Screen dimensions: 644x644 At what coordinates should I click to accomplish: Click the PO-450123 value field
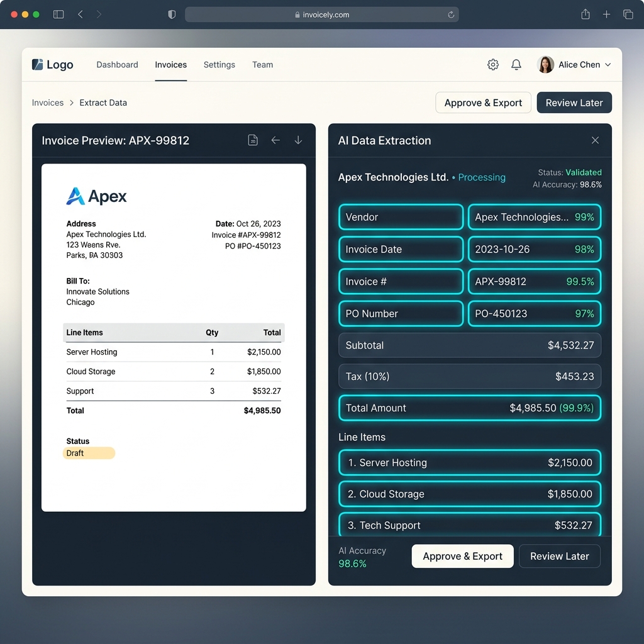[535, 313]
